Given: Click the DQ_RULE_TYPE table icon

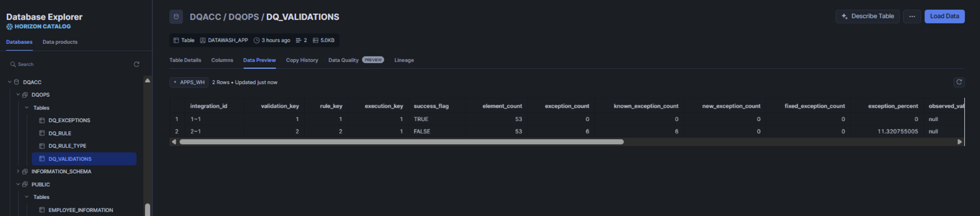Looking at the screenshot, I should [42, 146].
